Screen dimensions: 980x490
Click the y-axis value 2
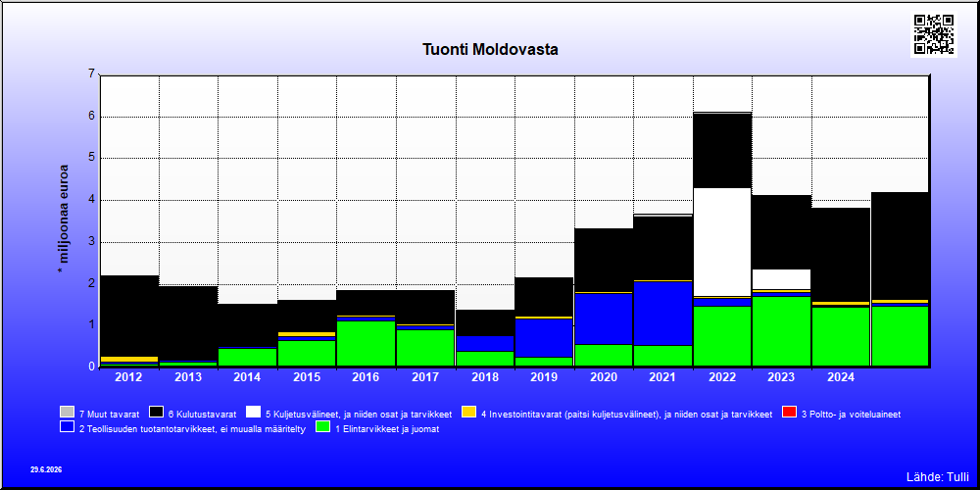point(92,283)
